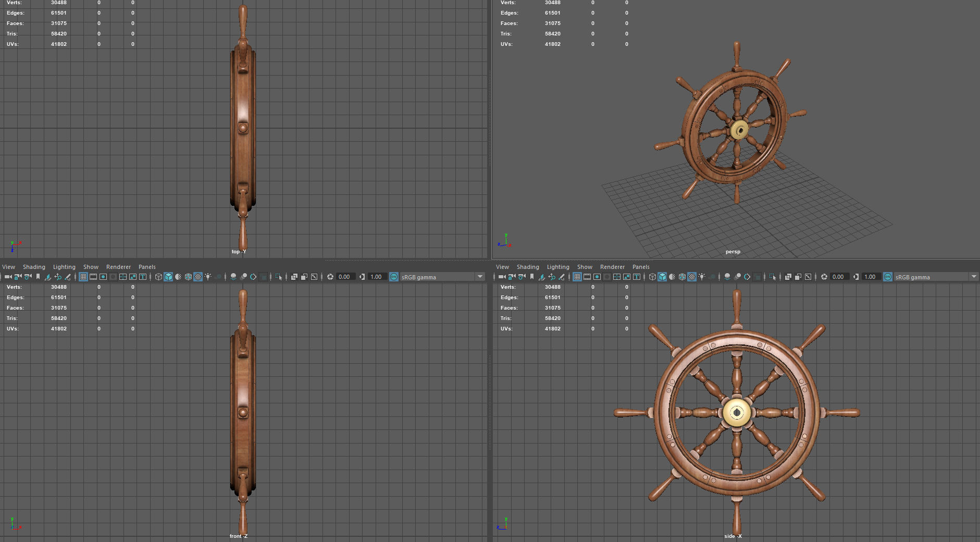
Task: Toggle Resolution Gate in front view toolbar
Action: 103,277
